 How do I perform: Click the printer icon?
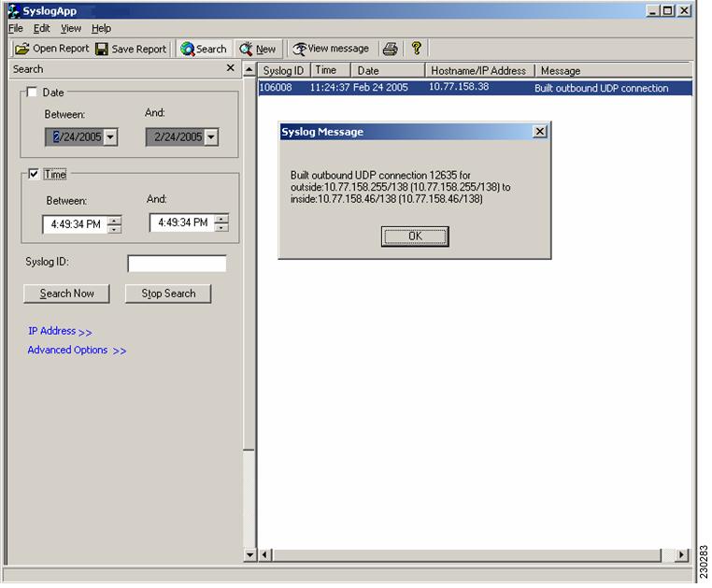(x=390, y=49)
